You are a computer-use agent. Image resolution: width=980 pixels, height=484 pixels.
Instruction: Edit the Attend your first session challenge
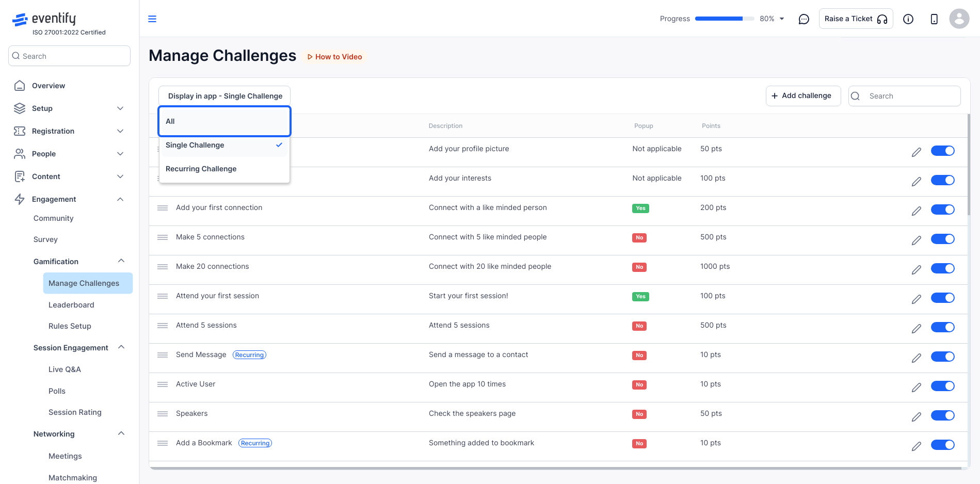tap(917, 299)
